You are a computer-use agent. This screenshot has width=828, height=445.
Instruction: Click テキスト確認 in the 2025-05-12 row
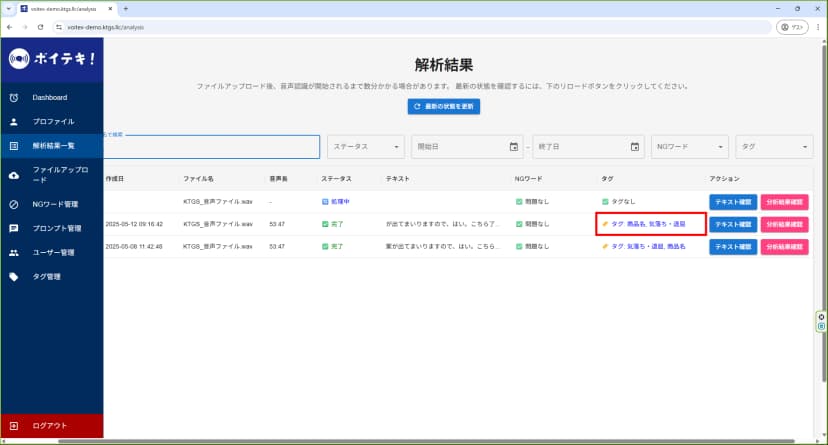(733, 224)
